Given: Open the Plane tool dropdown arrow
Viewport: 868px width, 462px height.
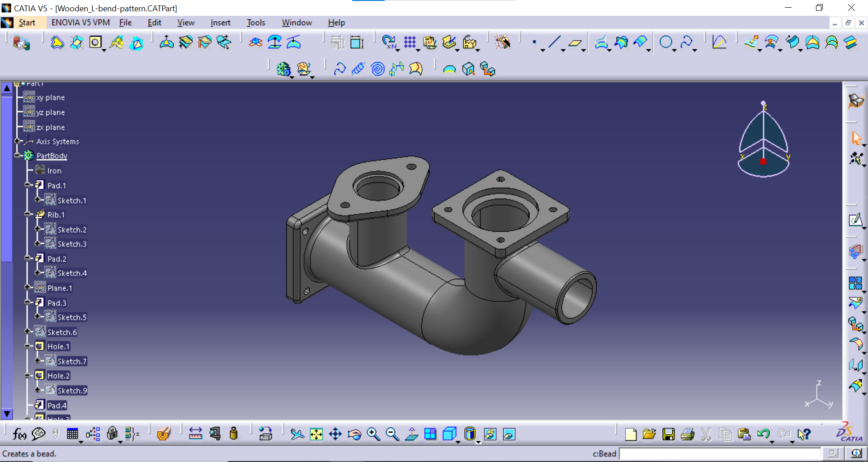Looking at the screenshot, I should click(584, 50).
